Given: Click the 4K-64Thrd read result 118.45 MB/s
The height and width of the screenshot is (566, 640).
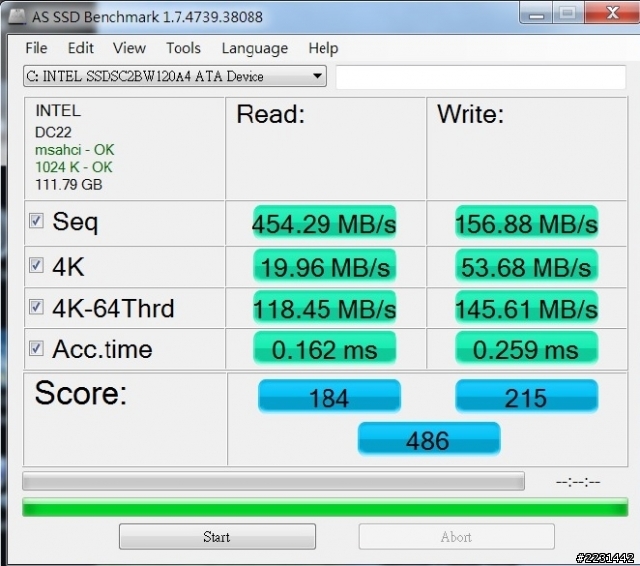Looking at the screenshot, I should (324, 308).
